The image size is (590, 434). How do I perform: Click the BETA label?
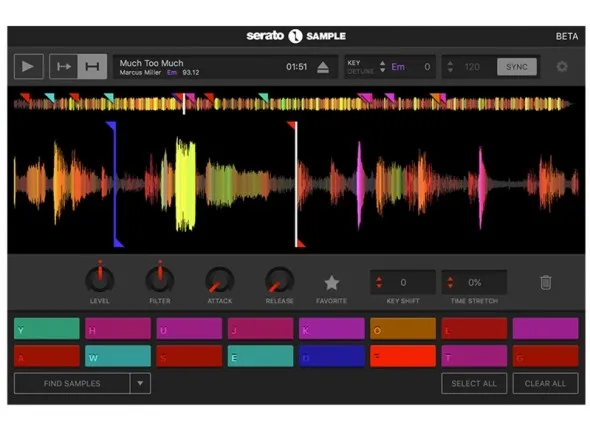(x=567, y=36)
